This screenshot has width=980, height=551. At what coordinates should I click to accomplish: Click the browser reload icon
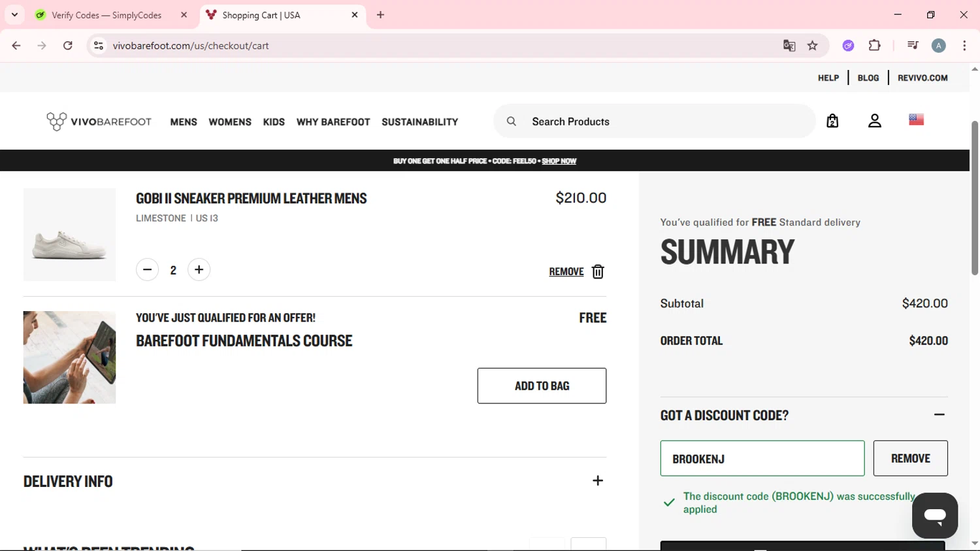(68, 46)
